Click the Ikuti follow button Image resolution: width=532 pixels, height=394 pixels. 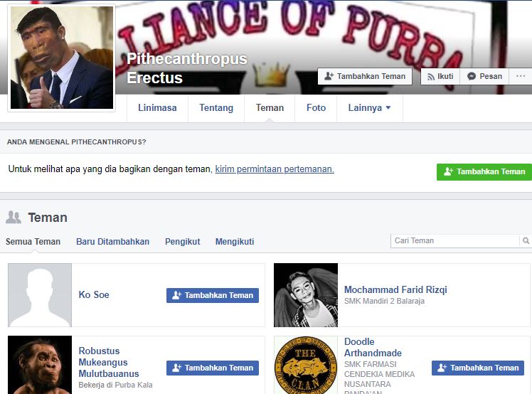tap(440, 76)
